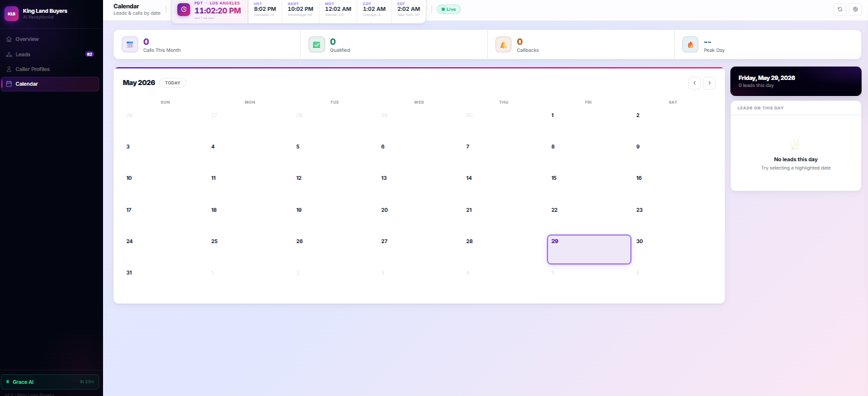Select the highlighted May 29 cell

click(x=589, y=249)
